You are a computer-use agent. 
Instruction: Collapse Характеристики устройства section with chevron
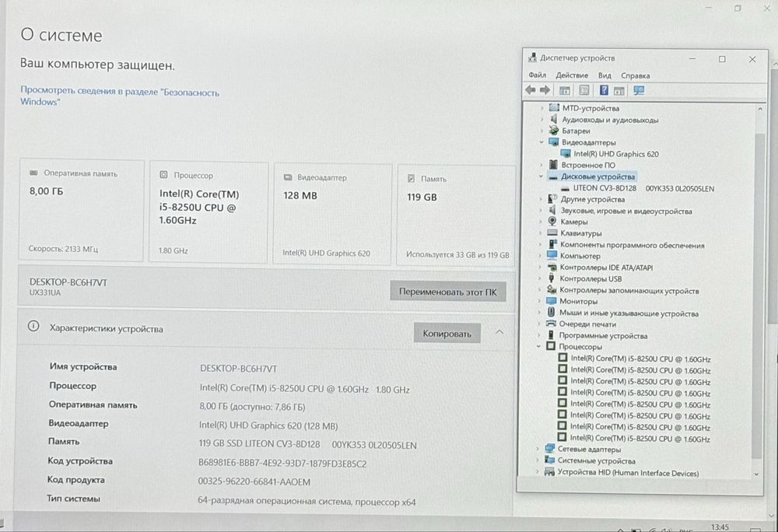click(499, 331)
